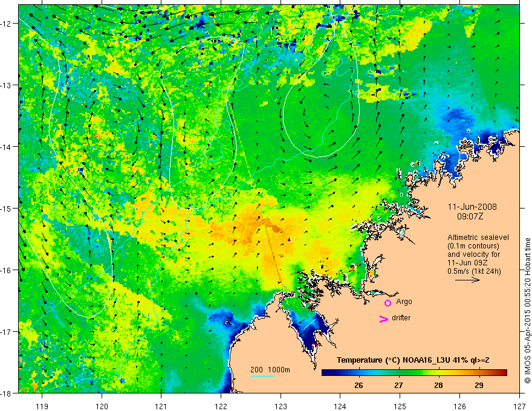The width and height of the screenshot is (532, 411).
Task: Click the Temperature NOAA16_L3U title text
Action: tap(413, 360)
